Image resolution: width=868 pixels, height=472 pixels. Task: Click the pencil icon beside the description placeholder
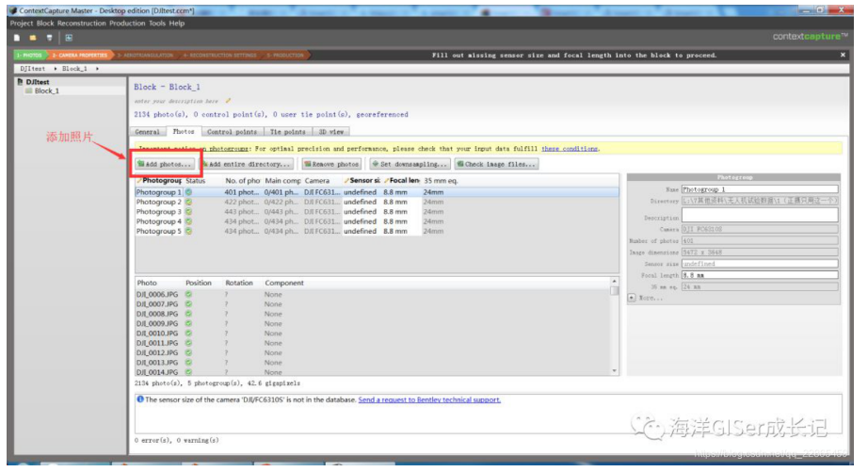228,101
